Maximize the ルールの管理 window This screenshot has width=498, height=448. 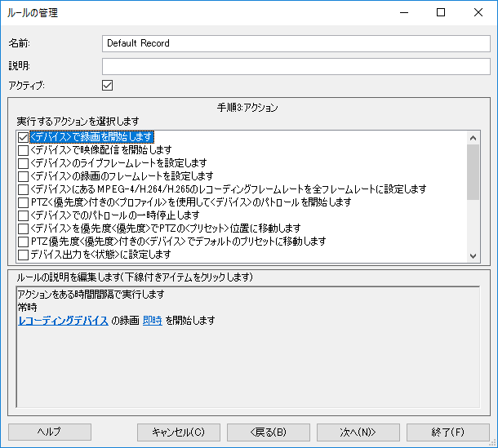pos(441,13)
